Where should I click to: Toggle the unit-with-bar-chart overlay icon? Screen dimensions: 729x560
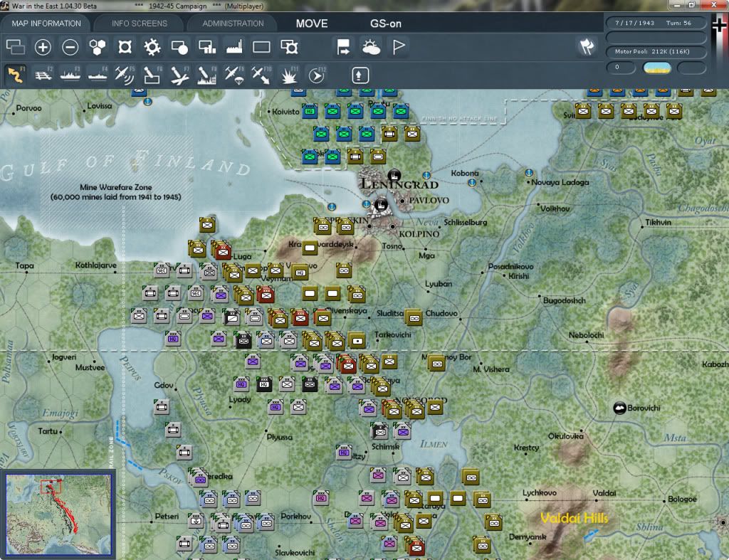pyautogui.click(x=207, y=47)
